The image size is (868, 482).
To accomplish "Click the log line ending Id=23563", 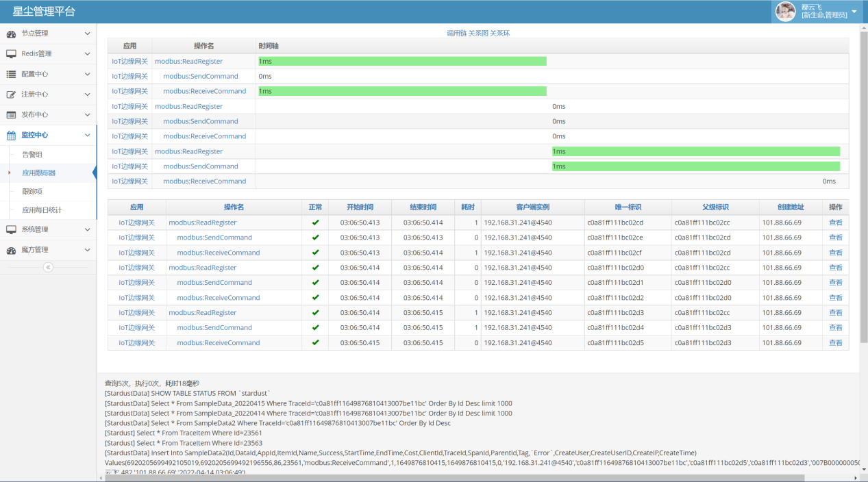I will click(184, 443).
